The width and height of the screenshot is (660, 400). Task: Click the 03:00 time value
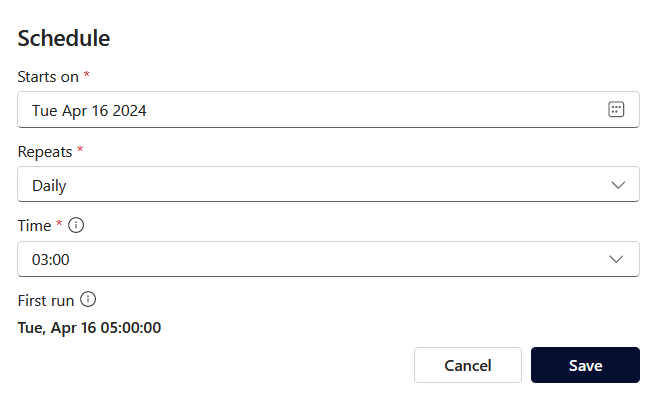click(x=51, y=259)
